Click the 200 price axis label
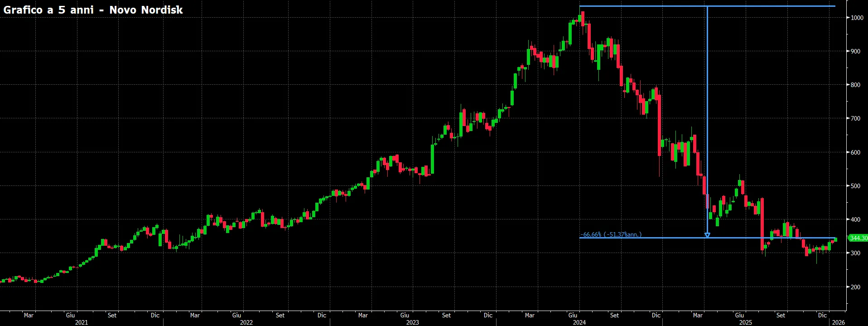868x326 pixels. 855,287
